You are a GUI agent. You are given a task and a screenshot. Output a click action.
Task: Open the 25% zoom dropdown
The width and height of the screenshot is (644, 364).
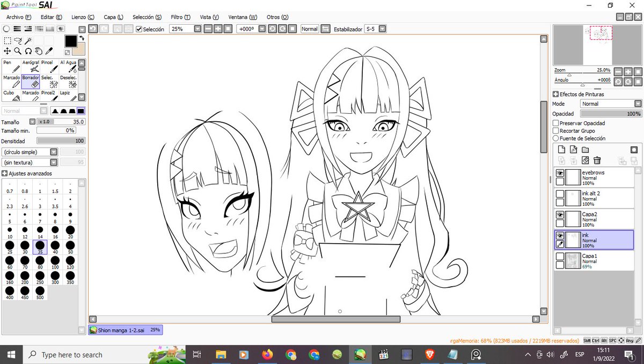pos(197,29)
